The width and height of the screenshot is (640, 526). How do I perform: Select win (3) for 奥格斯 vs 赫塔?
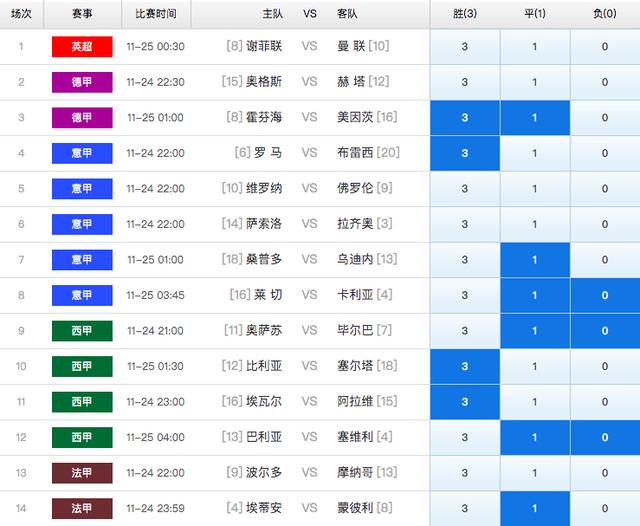click(x=465, y=82)
